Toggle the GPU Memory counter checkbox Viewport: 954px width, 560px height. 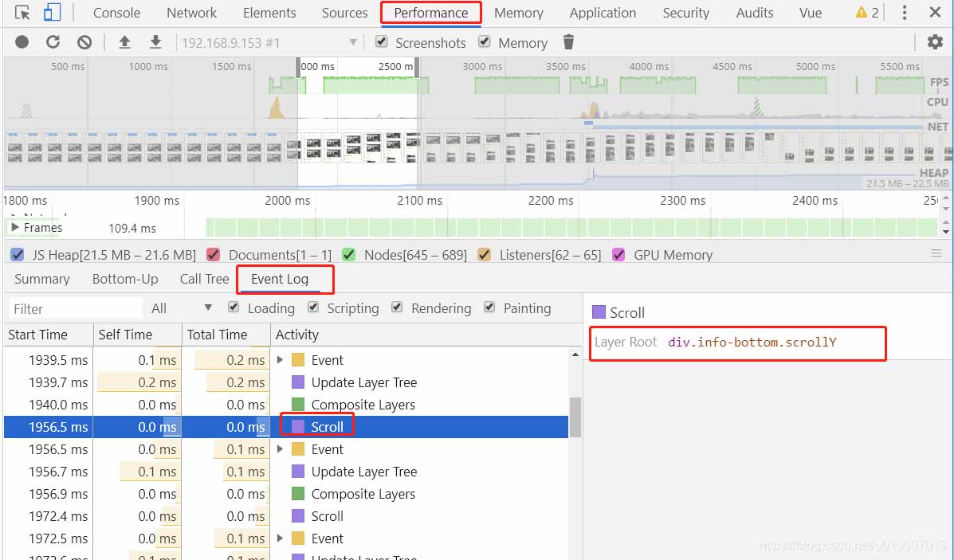[618, 255]
